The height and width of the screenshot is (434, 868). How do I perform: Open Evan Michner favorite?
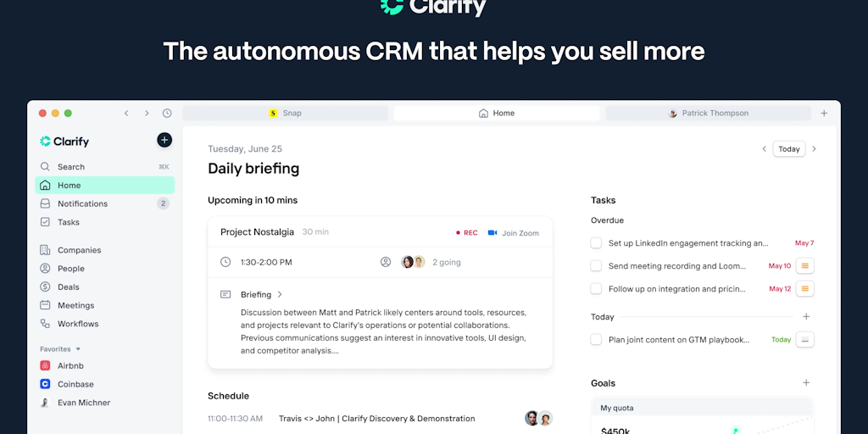[104, 403]
